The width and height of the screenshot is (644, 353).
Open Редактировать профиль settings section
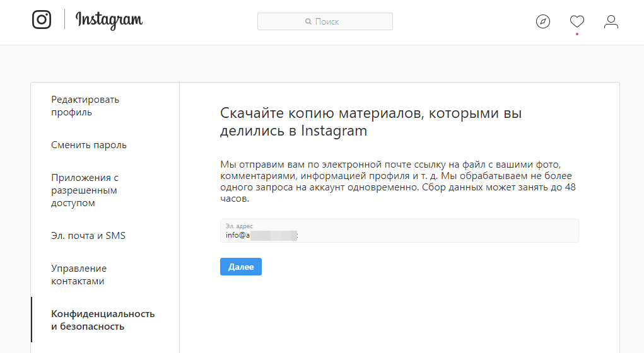tap(85, 106)
